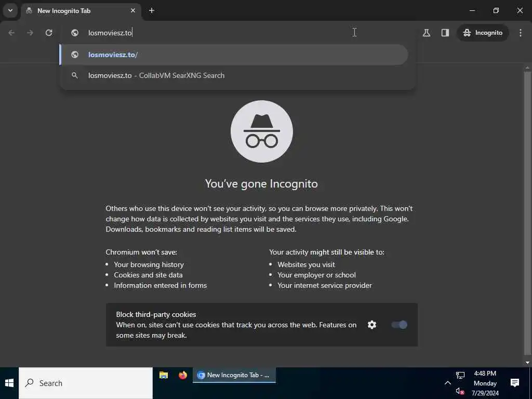This screenshot has width=532, height=399.
Task: Reload the page
Action: point(49,33)
